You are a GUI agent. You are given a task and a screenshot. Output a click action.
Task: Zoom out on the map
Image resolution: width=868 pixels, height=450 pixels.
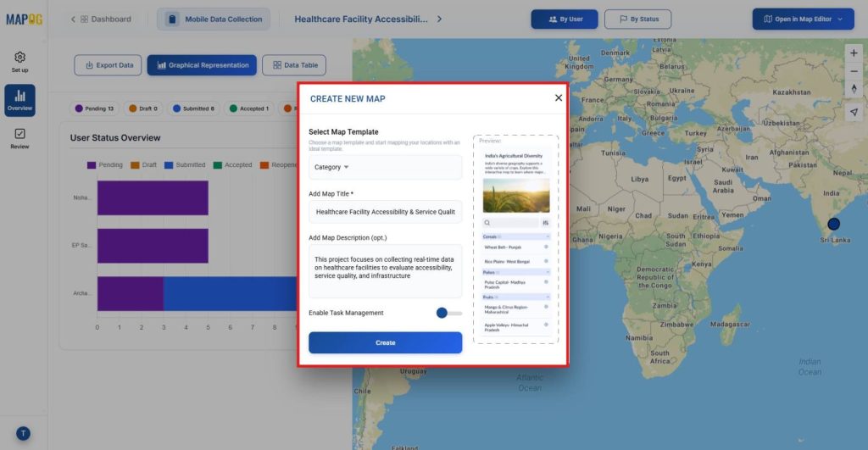click(854, 71)
